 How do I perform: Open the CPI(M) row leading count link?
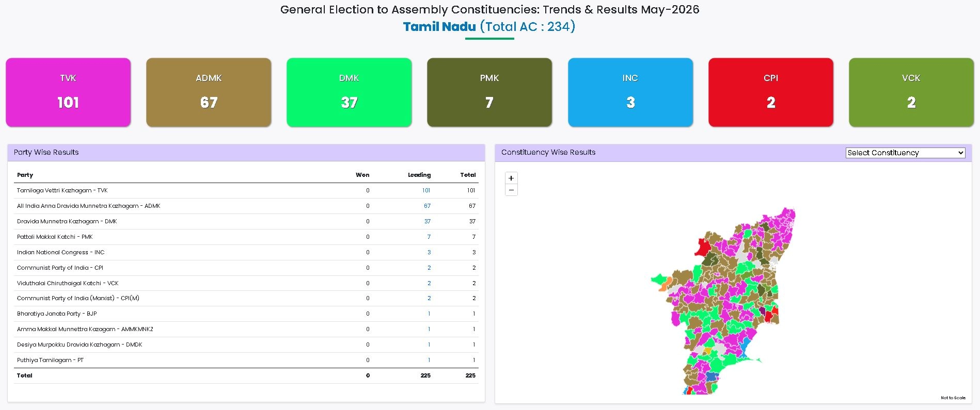point(429,298)
